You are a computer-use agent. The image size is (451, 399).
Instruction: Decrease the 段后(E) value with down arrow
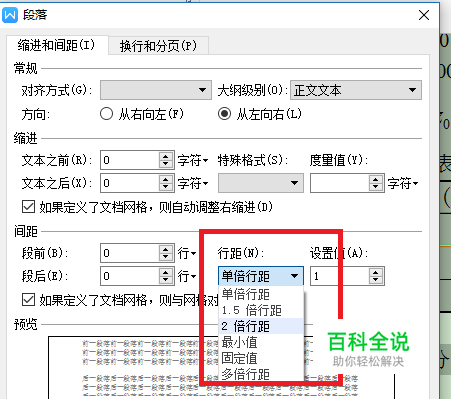[166, 280]
